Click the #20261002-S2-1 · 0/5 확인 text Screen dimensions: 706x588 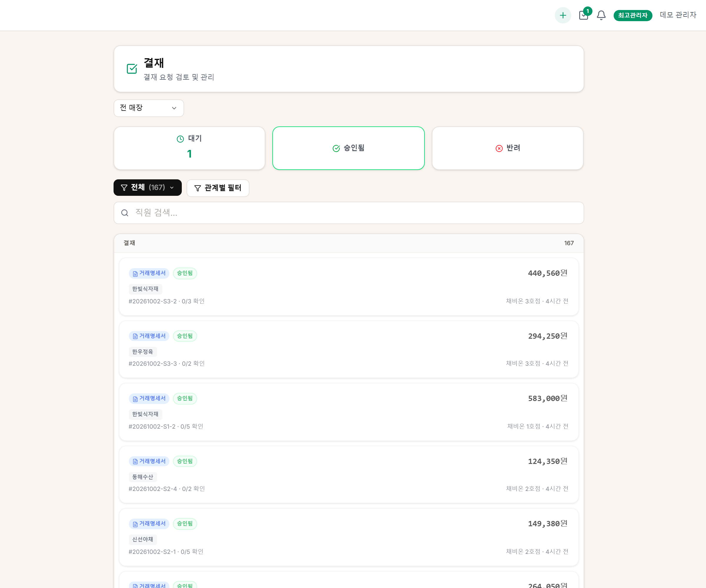pos(166,552)
